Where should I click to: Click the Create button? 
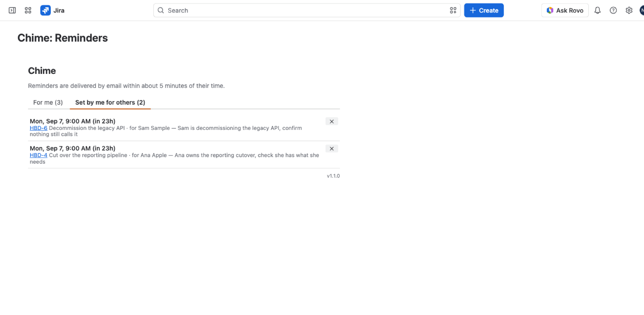[484, 10]
